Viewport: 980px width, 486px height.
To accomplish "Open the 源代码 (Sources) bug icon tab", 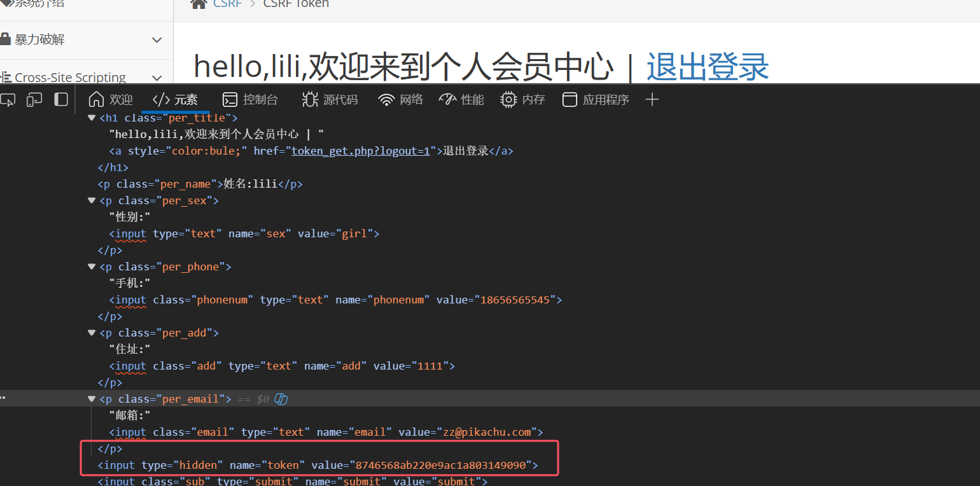I will (330, 100).
